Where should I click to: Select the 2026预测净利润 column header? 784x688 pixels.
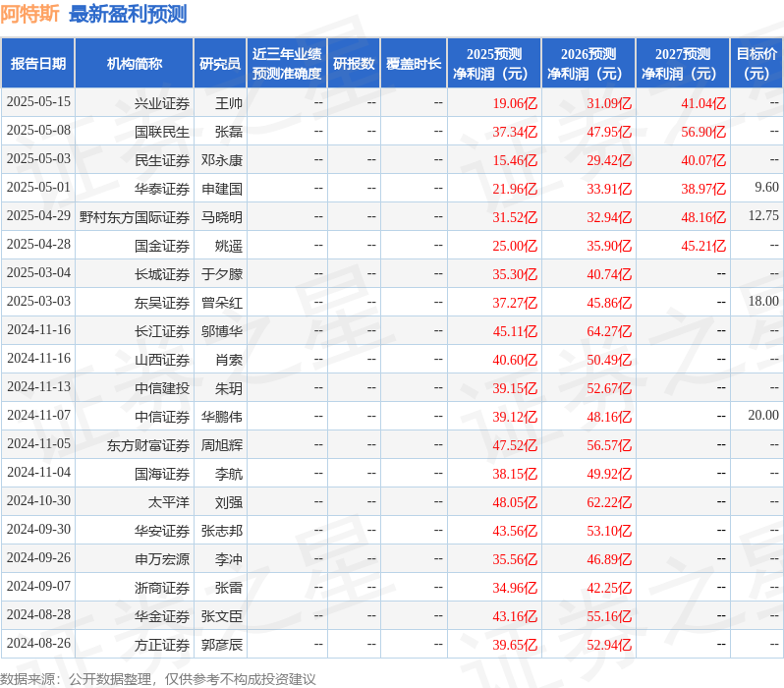[588, 63]
